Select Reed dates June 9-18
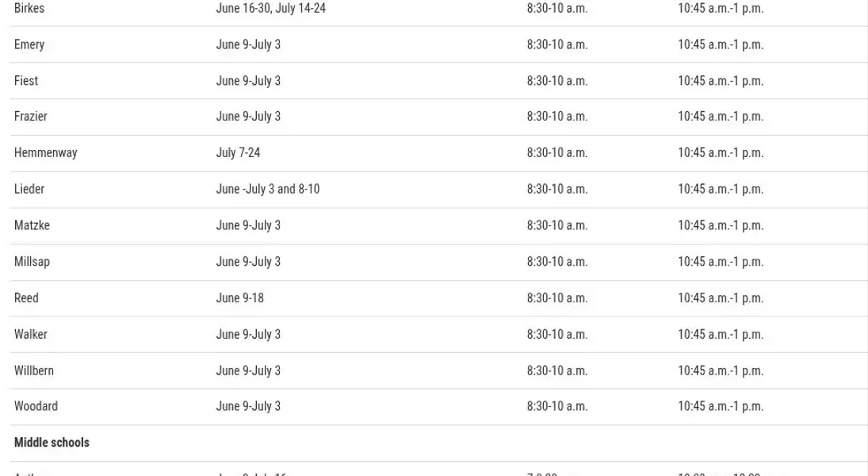The height and width of the screenshot is (476, 868). pos(239,298)
